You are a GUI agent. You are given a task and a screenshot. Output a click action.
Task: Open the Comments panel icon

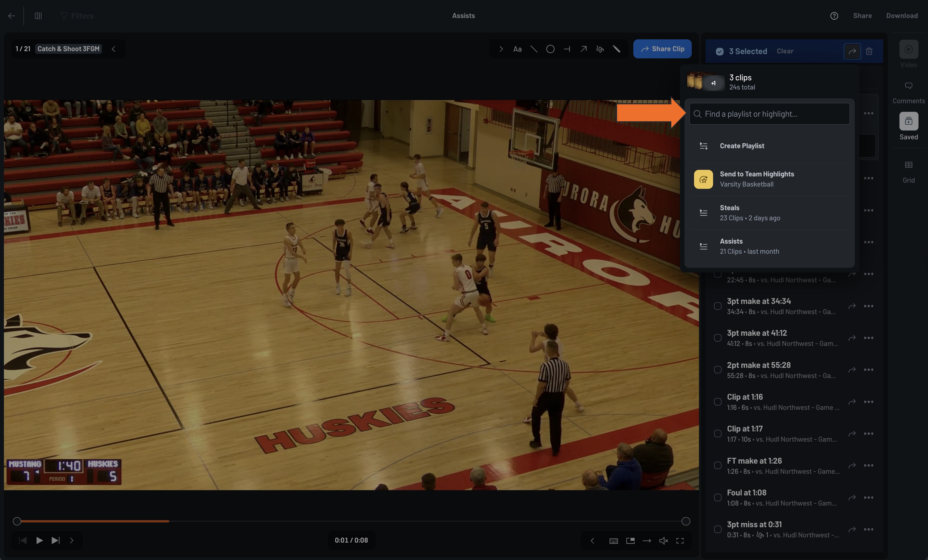click(908, 86)
